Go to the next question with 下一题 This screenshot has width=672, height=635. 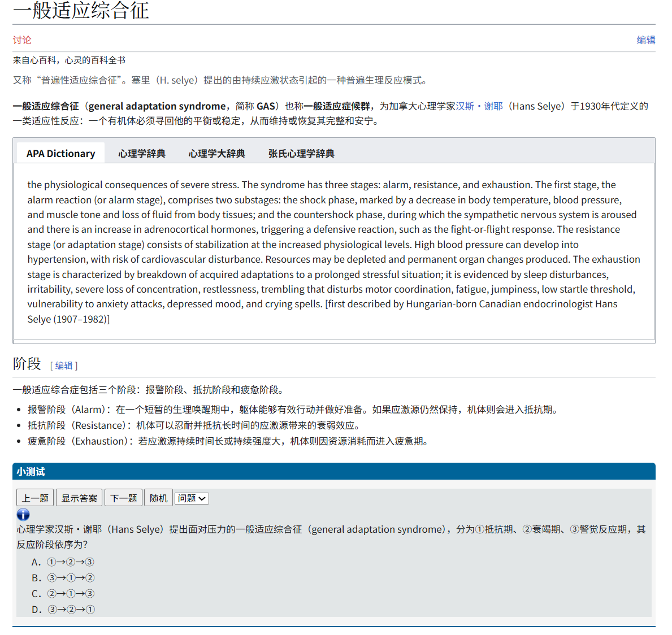coord(123,497)
